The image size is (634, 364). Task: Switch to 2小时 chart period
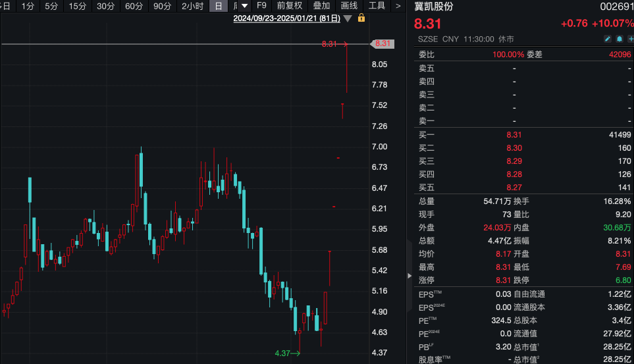192,6
